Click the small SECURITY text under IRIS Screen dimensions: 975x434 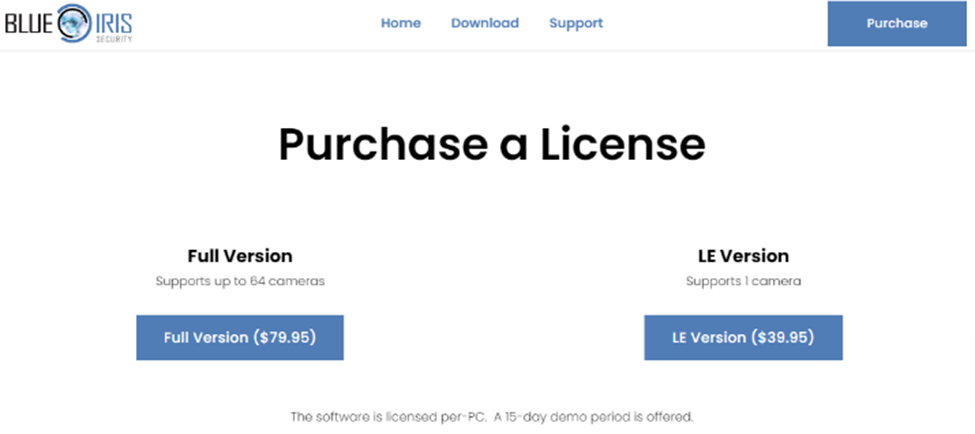(x=113, y=38)
